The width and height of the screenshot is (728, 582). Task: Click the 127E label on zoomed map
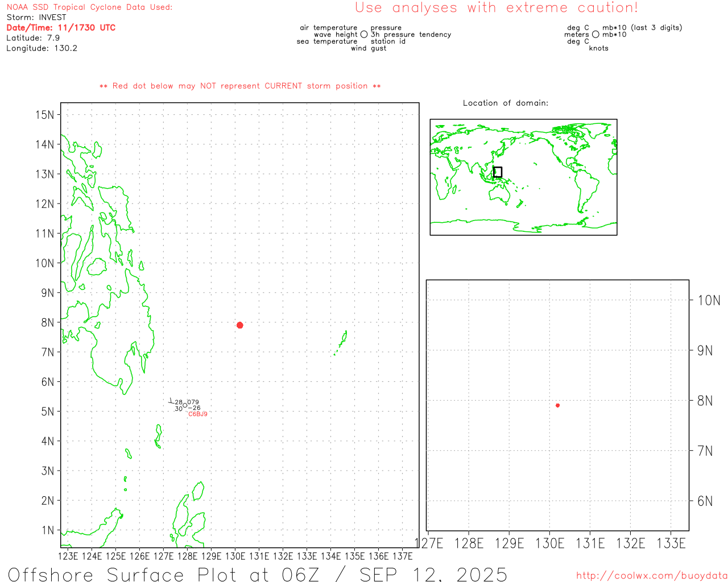pos(429,543)
